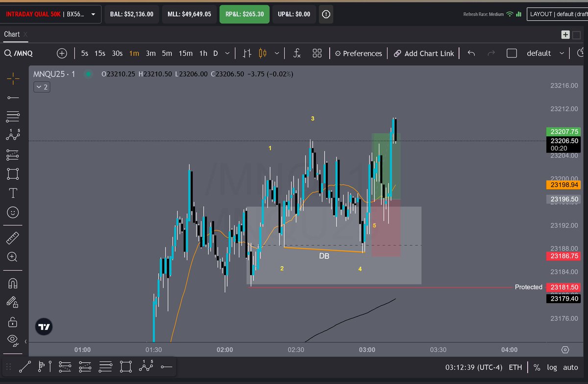The height and width of the screenshot is (384, 588).
Task: Toggle auto scale mode
Action: (570, 367)
